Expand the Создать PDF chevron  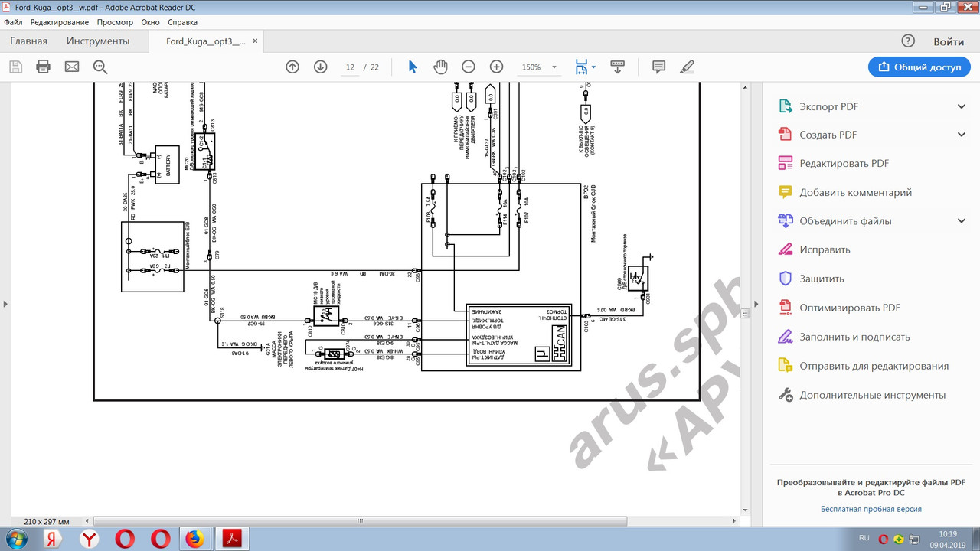click(x=962, y=135)
